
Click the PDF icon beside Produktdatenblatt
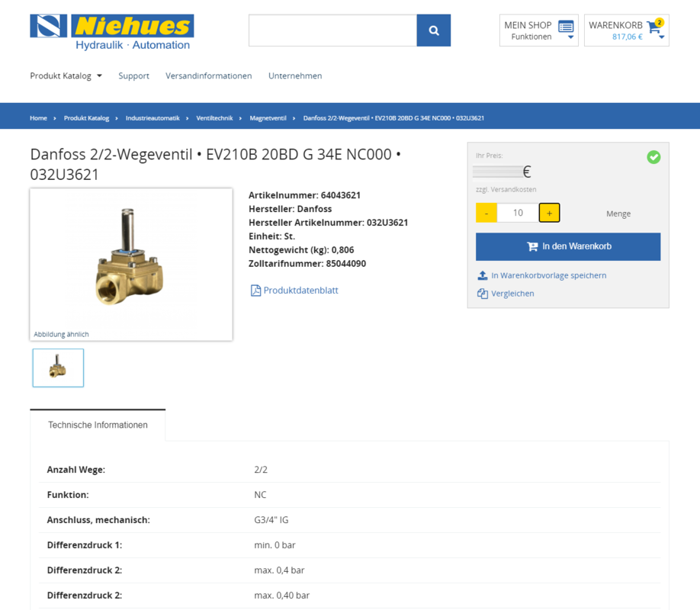tap(255, 291)
